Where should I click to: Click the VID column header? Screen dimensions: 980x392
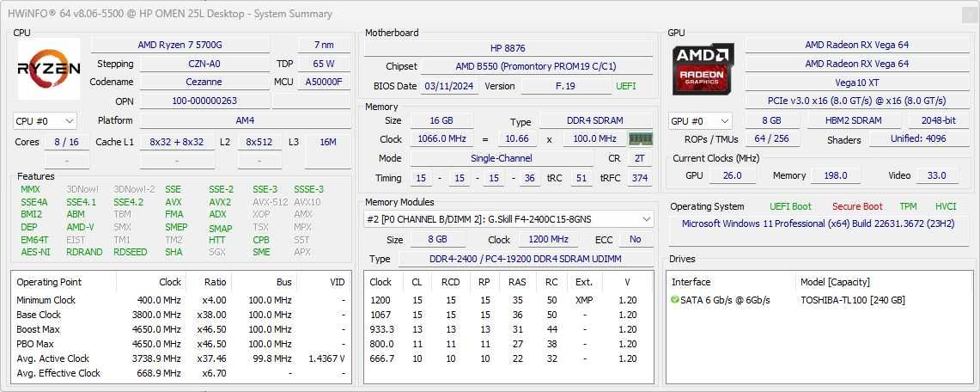(x=322, y=282)
